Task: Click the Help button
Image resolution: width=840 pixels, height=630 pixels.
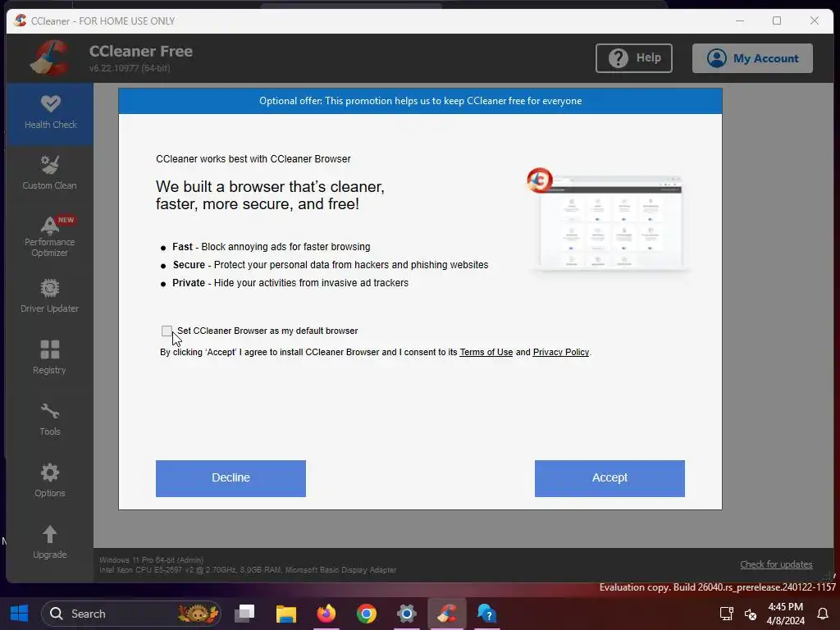Action: tap(634, 58)
